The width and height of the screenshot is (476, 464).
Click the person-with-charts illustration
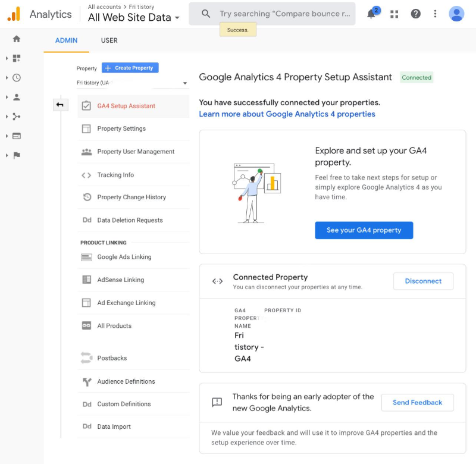click(257, 193)
